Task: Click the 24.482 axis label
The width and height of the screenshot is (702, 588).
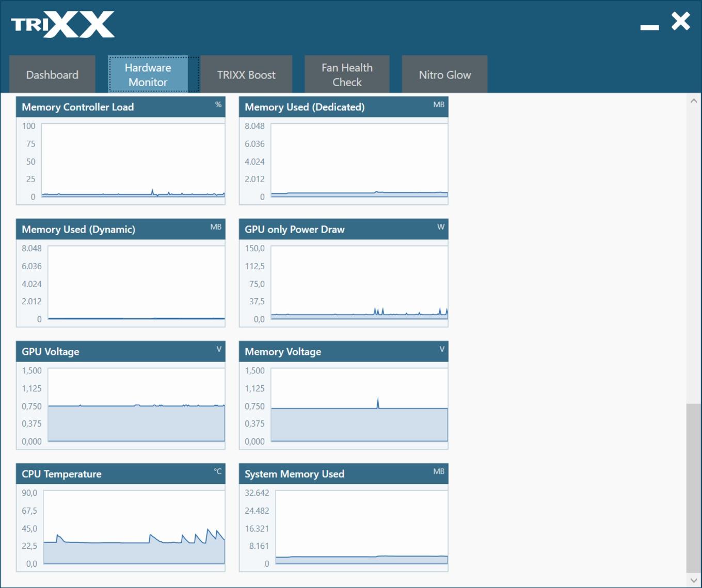Action: pos(257,511)
